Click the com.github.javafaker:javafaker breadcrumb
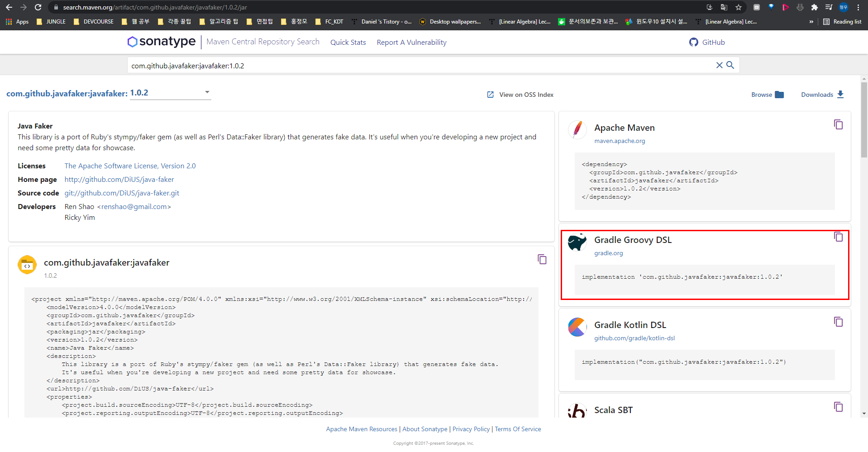The height and width of the screenshot is (452, 868). 67,94
